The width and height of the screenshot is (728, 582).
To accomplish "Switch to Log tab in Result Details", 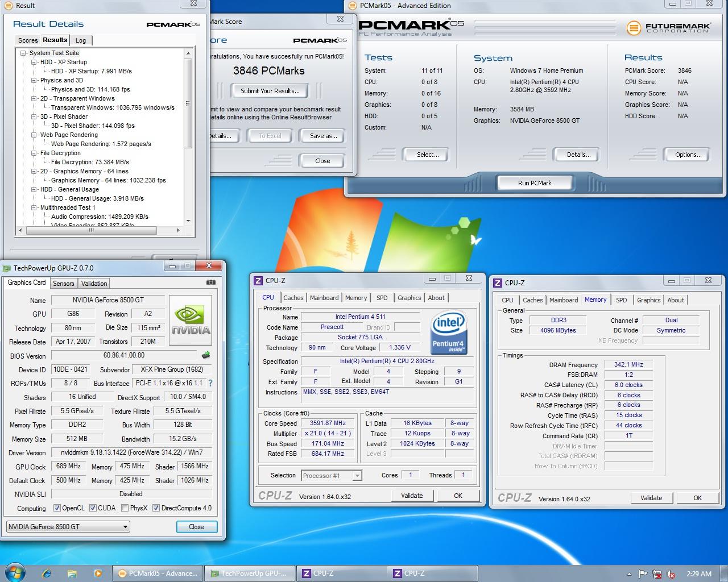I will pos(81,40).
